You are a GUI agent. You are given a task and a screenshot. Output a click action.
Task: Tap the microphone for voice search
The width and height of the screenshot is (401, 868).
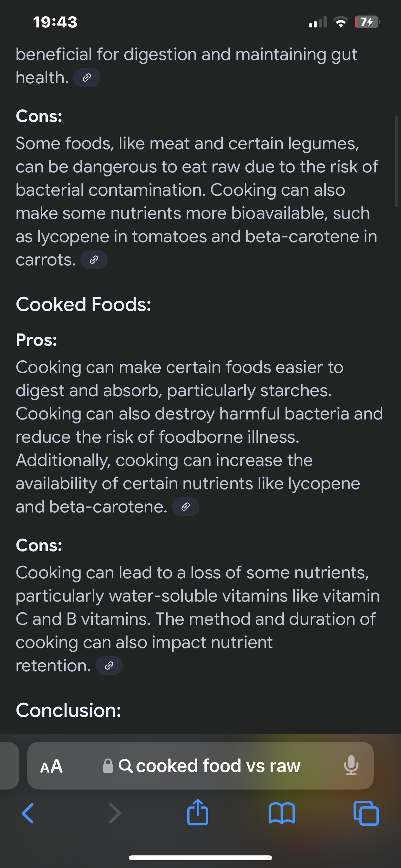[351, 765]
